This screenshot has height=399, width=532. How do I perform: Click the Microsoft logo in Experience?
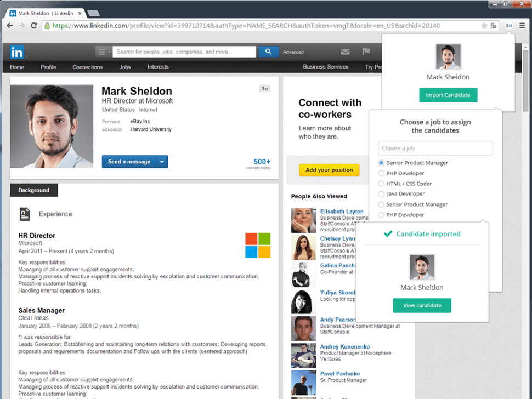point(258,246)
